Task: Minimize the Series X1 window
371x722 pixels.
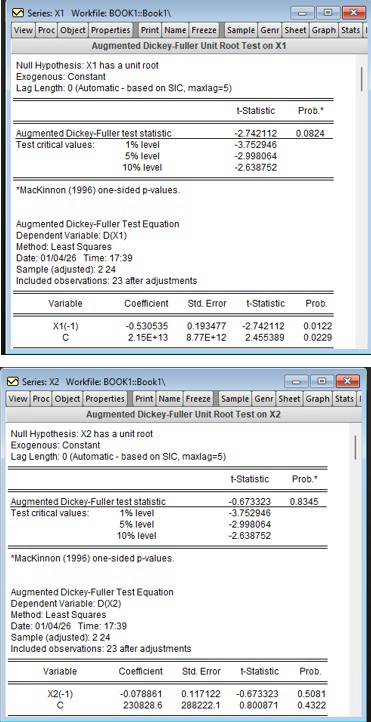Action: click(x=302, y=13)
